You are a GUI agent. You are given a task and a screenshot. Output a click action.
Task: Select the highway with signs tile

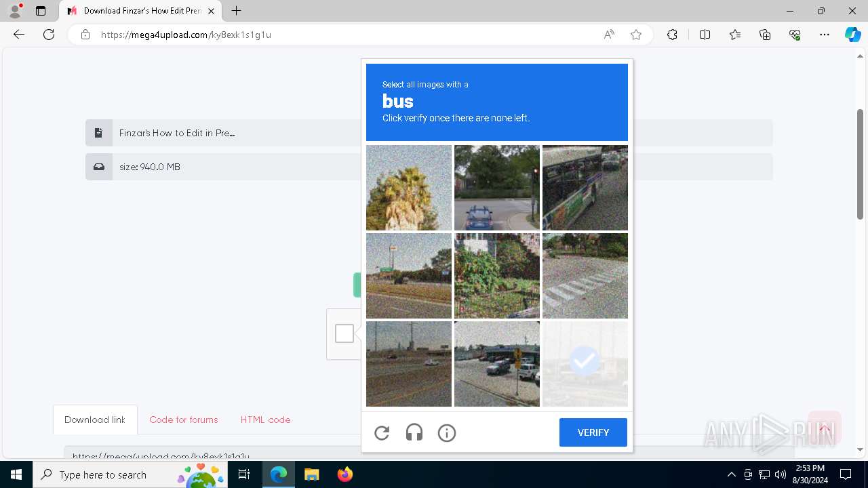pos(409,276)
